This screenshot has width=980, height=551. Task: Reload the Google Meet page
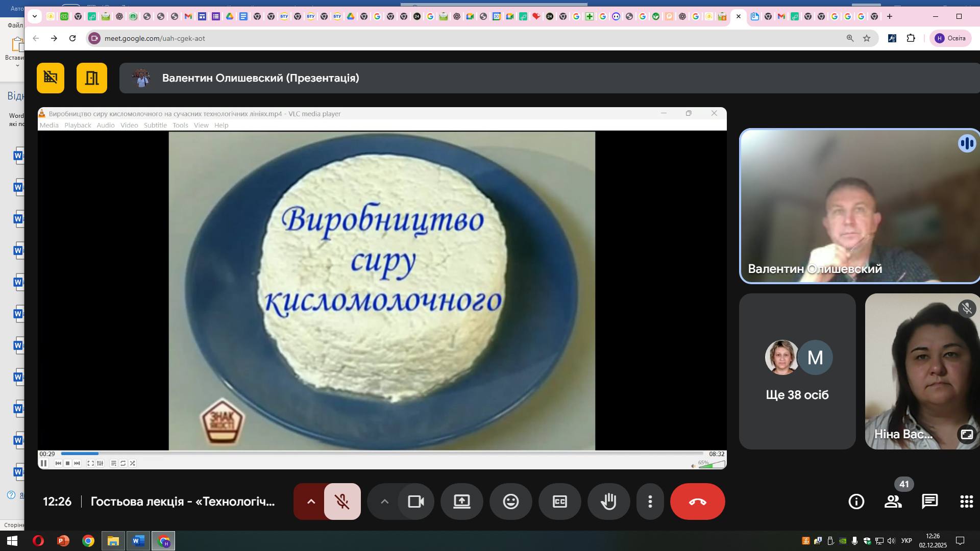click(x=72, y=38)
